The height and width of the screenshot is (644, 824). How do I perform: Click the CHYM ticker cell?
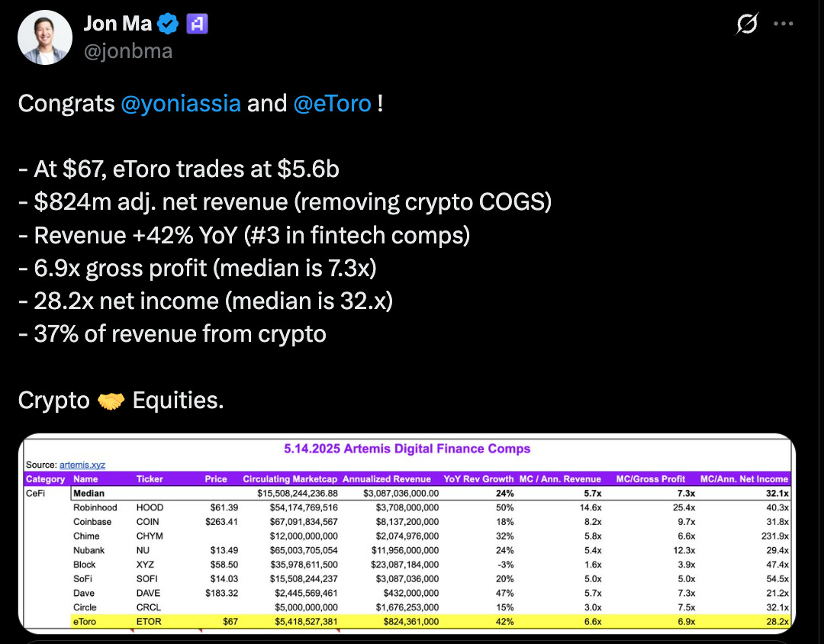[150, 536]
